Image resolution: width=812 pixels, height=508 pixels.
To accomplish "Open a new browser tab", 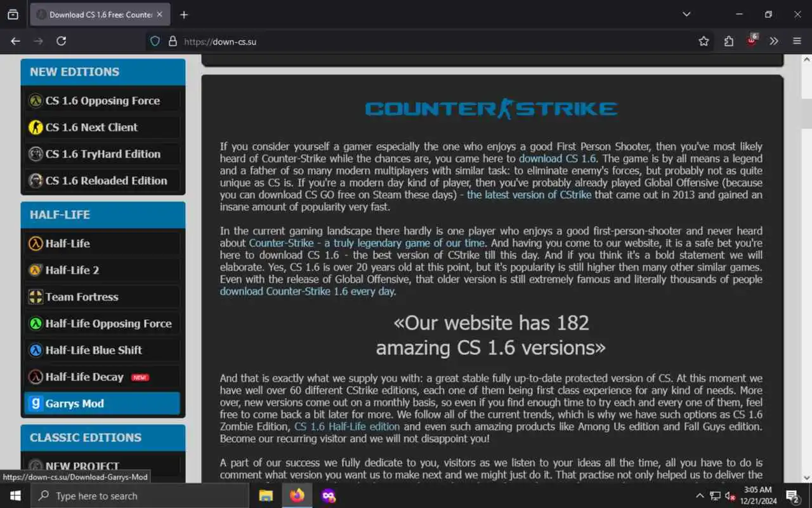I will (x=184, y=15).
